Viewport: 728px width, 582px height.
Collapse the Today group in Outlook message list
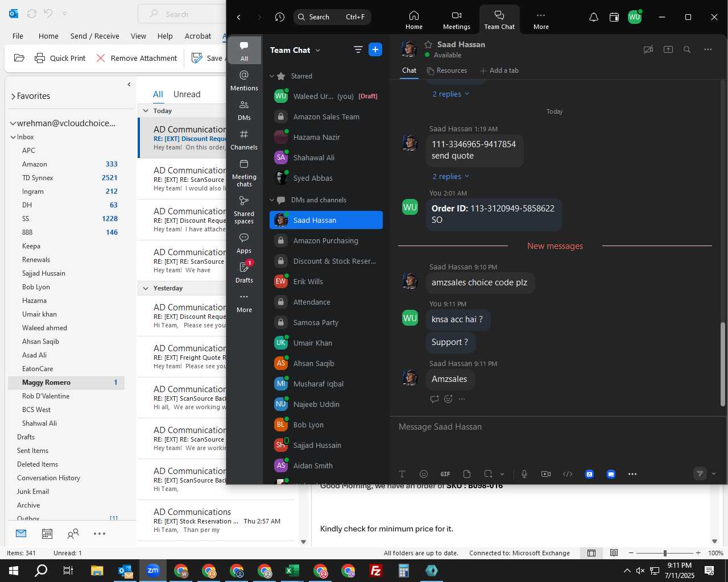point(146,111)
